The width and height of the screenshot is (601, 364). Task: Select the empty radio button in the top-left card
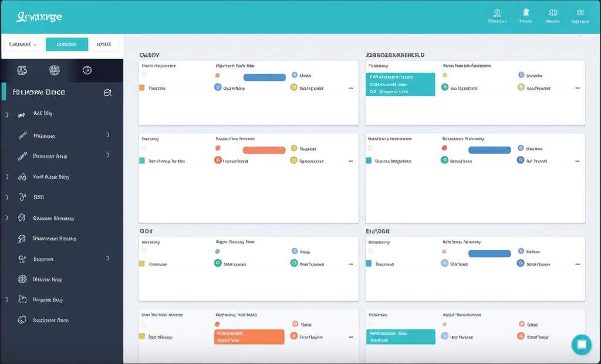144,75
